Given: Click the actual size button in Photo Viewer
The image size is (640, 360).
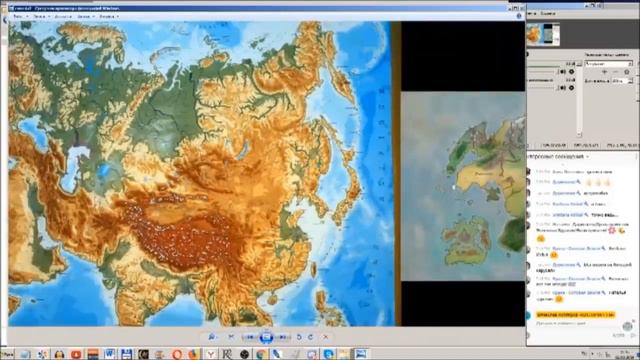Looking at the screenshot, I should 231,337.
